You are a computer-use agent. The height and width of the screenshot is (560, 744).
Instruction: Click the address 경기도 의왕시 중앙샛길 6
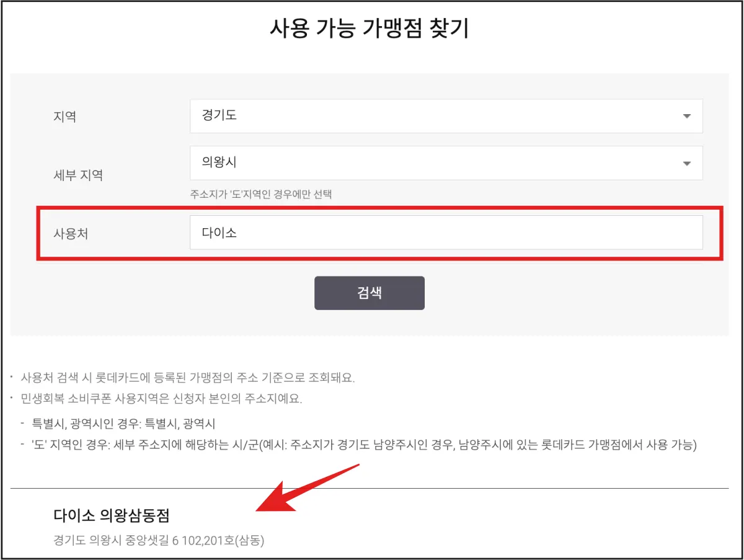pos(159,540)
